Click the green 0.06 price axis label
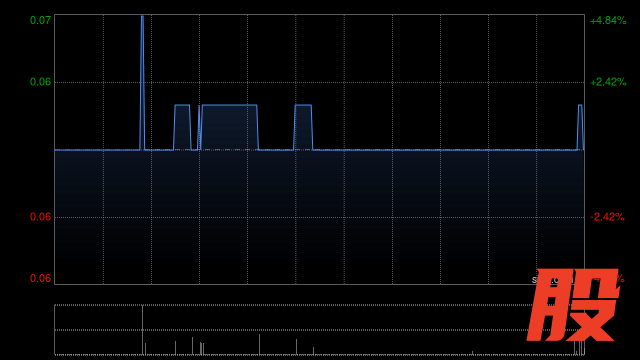Image resolution: width=640 pixels, height=360 pixels. 40,82
